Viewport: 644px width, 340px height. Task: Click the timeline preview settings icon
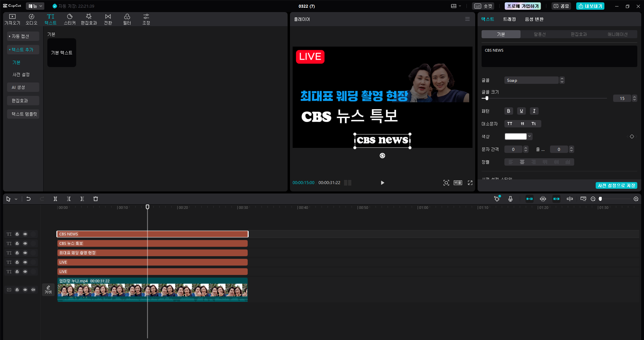pos(583,199)
